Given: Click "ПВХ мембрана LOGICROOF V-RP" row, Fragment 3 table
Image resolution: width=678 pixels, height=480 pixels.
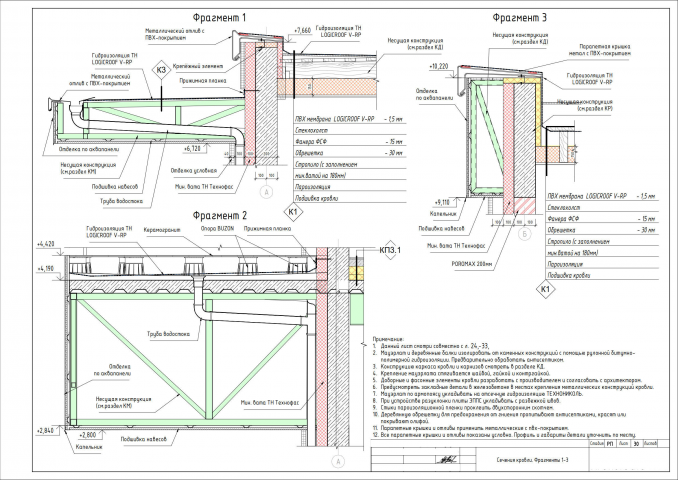Looking at the screenshot, I should pos(602,196).
